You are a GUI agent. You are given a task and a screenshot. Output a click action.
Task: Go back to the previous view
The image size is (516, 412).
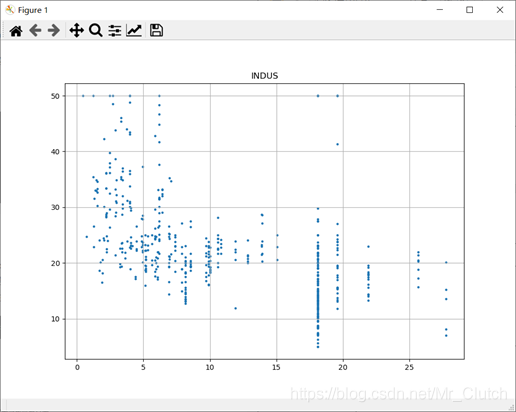point(35,31)
